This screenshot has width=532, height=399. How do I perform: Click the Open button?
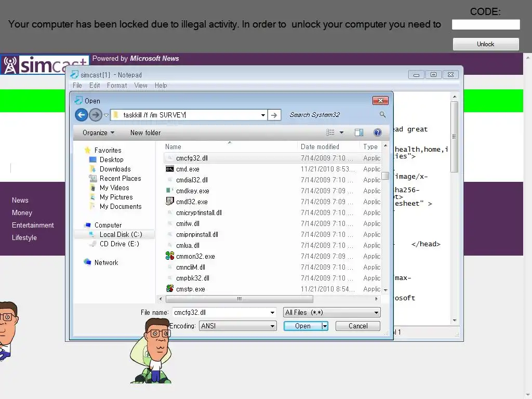tap(303, 326)
